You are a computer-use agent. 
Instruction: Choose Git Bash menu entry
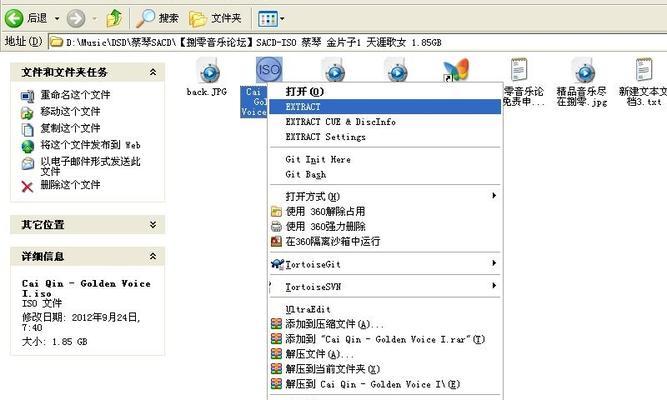385,174
